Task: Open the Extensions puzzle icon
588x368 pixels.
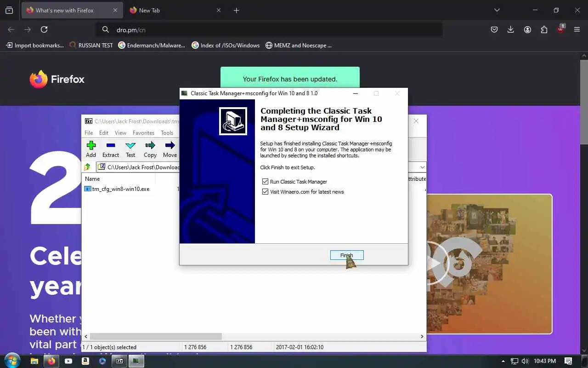Action: [x=544, y=29]
